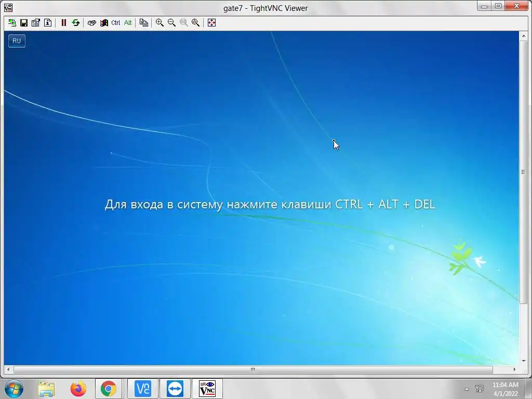Select the TightVNC Viewer taskbar button

click(207, 389)
